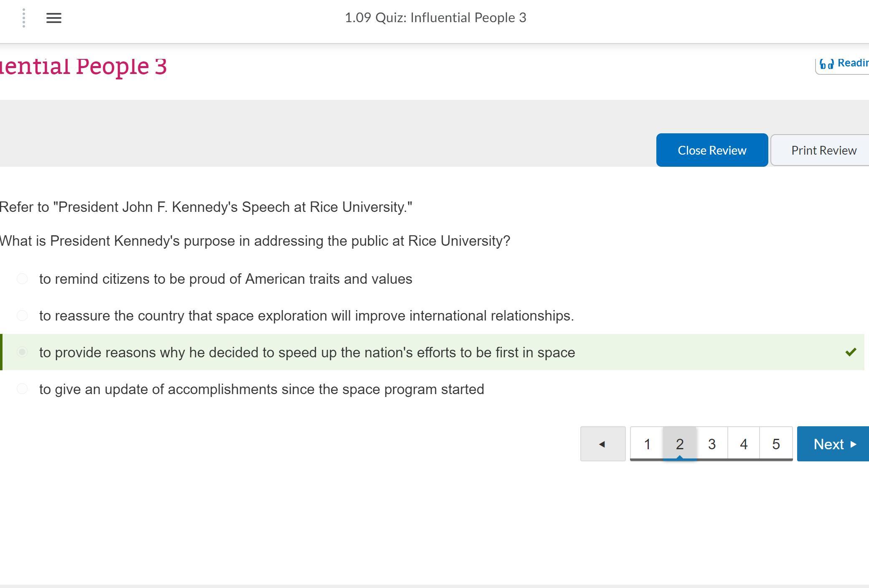Click the quiz title in header
Screen dimensions: 869x588
[435, 18]
